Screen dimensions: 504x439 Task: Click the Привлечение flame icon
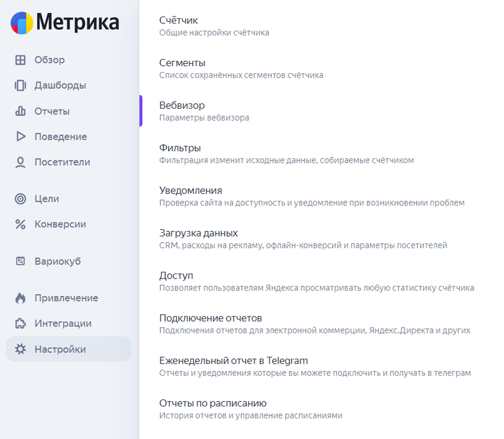coord(20,298)
